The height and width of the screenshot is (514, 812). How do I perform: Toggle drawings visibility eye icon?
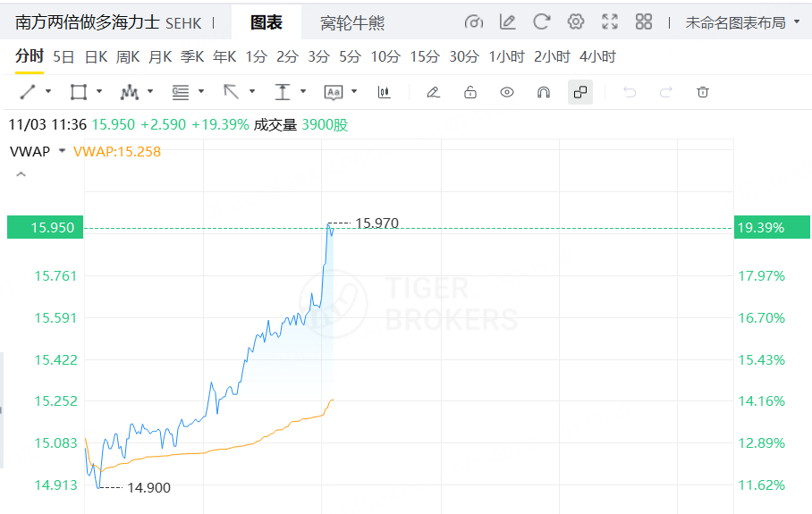[x=507, y=91]
